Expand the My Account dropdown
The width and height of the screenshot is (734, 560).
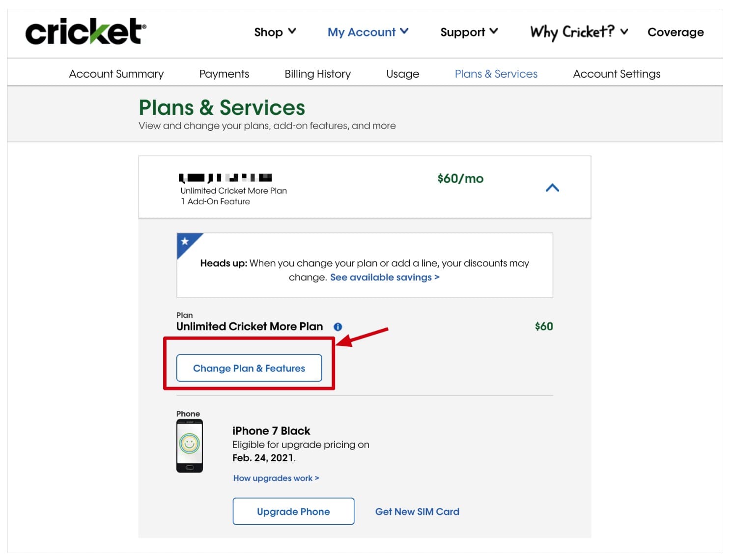(x=367, y=32)
